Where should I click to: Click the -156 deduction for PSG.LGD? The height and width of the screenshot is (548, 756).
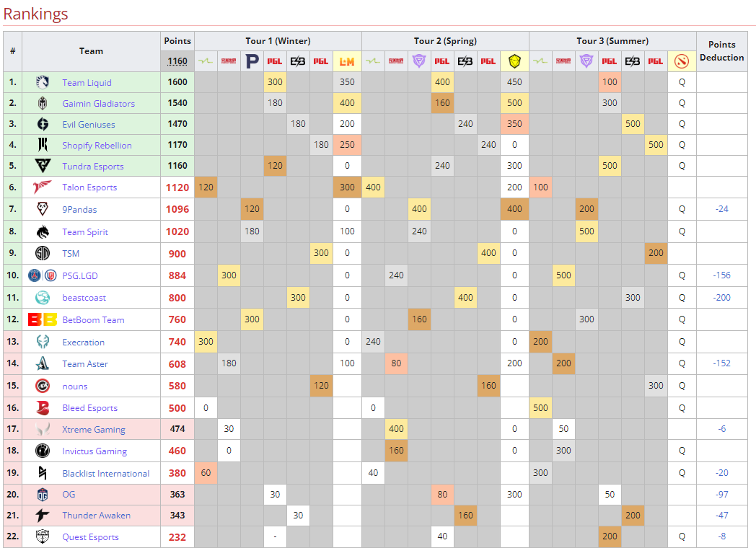722,275
